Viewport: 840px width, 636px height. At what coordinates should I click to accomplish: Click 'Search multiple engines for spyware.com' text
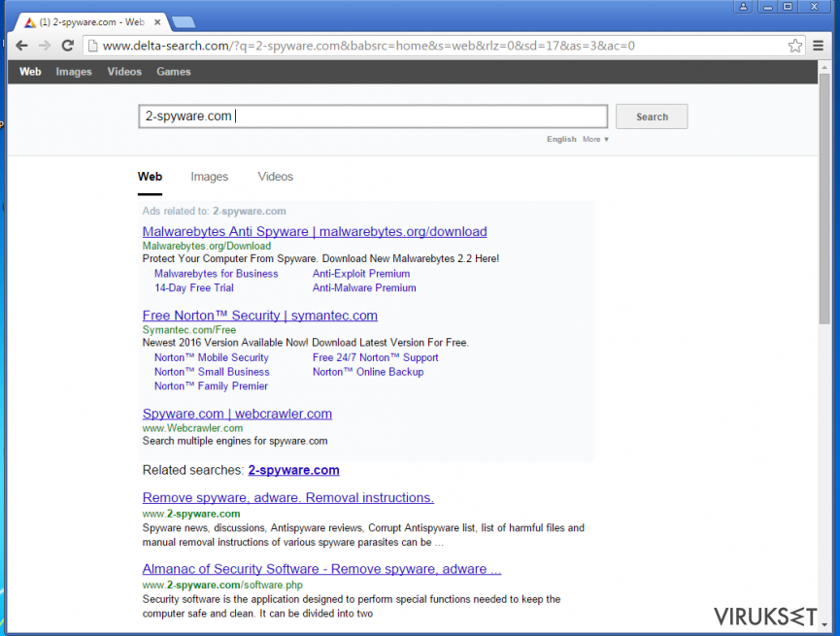pyautogui.click(x=235, y=441)
